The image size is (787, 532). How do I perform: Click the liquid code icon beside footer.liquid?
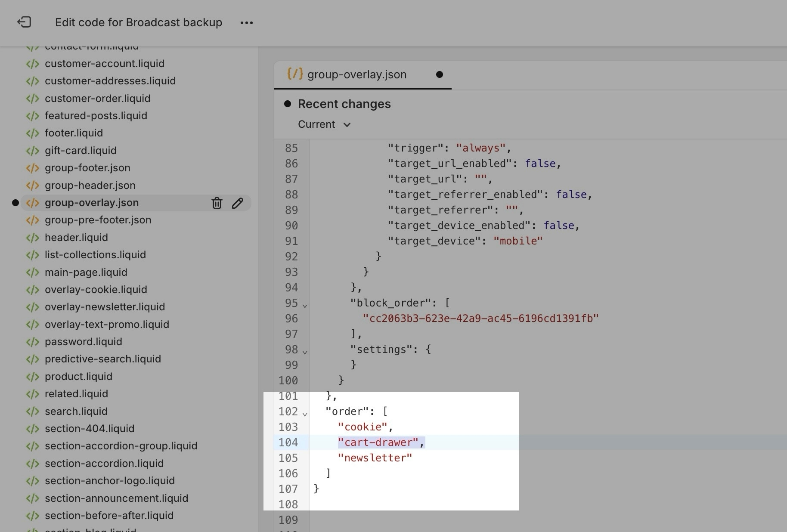(33, 133)
